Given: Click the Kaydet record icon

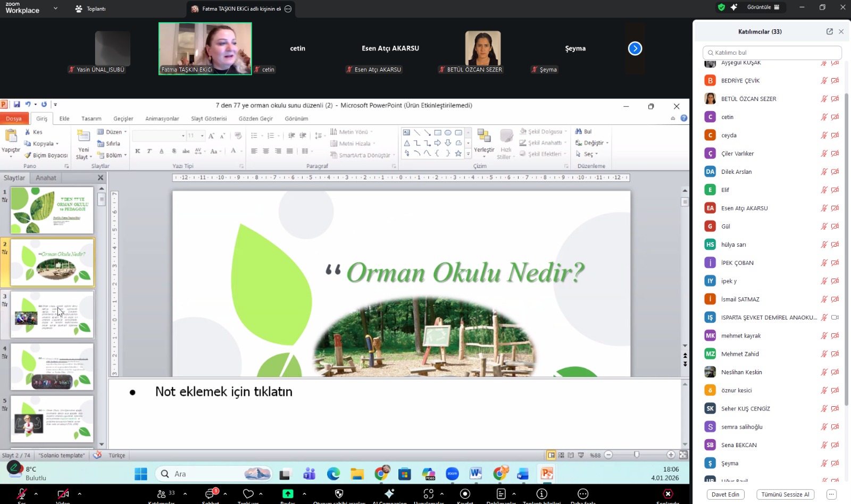Looking at the screenshot, I should click(465, 494).
